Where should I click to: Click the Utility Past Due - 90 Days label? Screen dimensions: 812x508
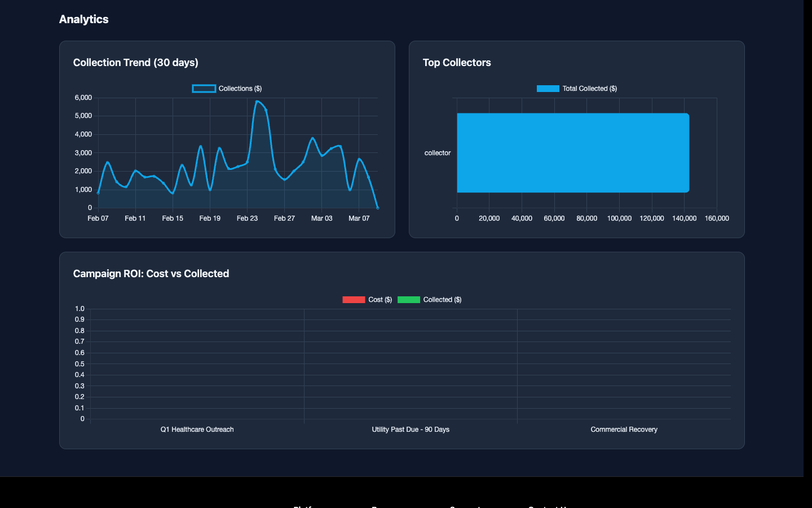411,430
